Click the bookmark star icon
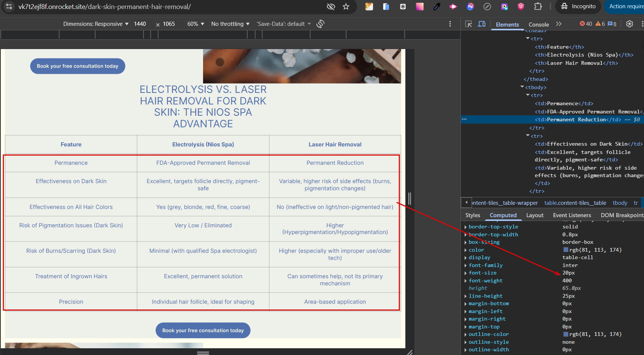The height and width of the screenshot is (355, 644). [346, 6]
